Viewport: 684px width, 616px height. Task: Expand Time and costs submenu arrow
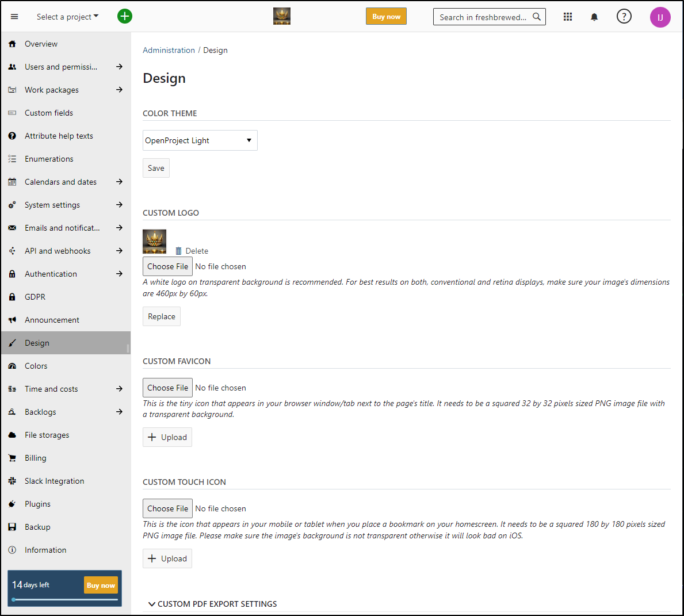[119, 389]
